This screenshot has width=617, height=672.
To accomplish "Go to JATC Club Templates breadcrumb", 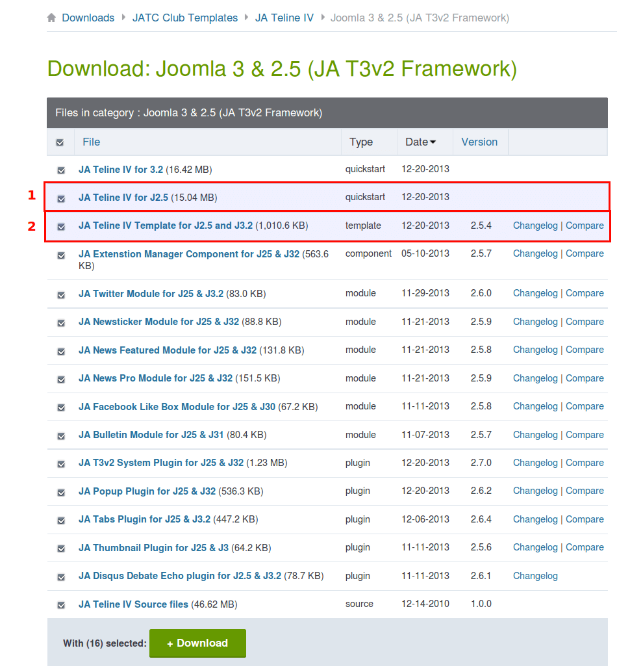I will tap(185, 18).
